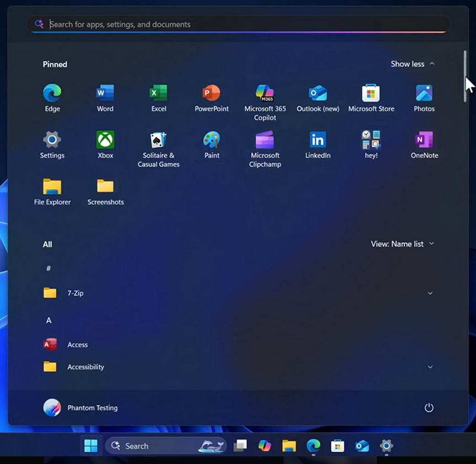Open the View: Name list dropdown

pyautogui.click(x=402, y=244)
